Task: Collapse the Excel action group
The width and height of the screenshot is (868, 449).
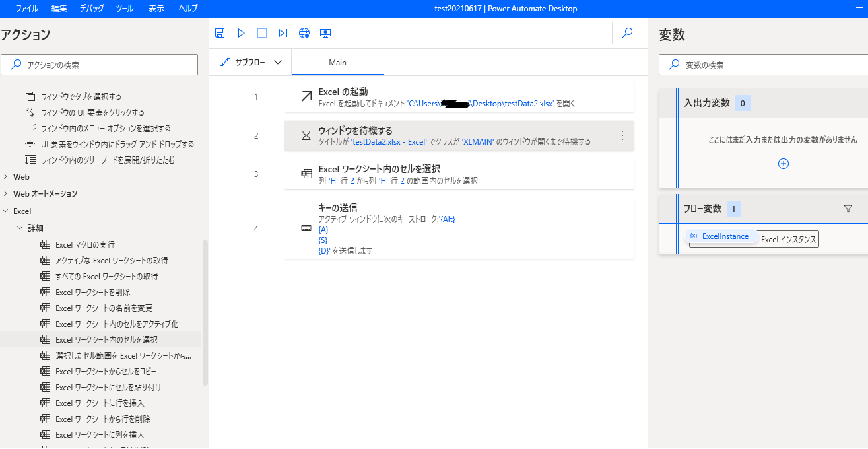Action: 6,211
